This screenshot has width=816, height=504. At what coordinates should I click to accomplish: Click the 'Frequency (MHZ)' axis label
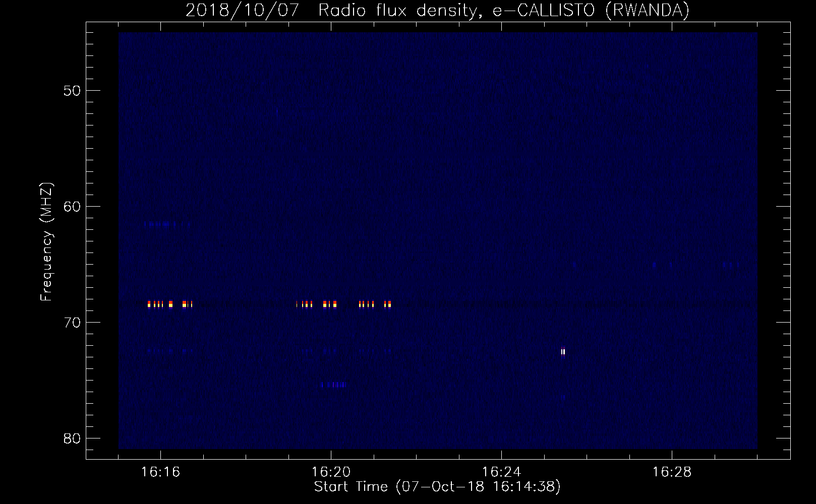(x=46, y=242)
